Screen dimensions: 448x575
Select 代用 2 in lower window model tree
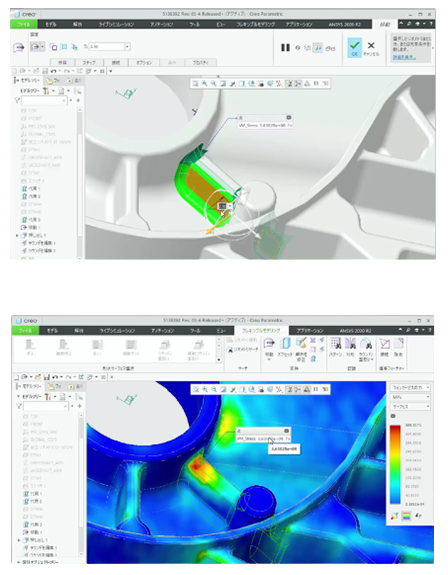click(33, 501)
